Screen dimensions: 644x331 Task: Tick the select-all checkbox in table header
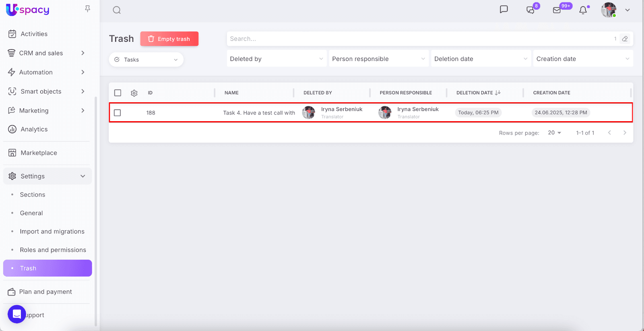(118, 93)
